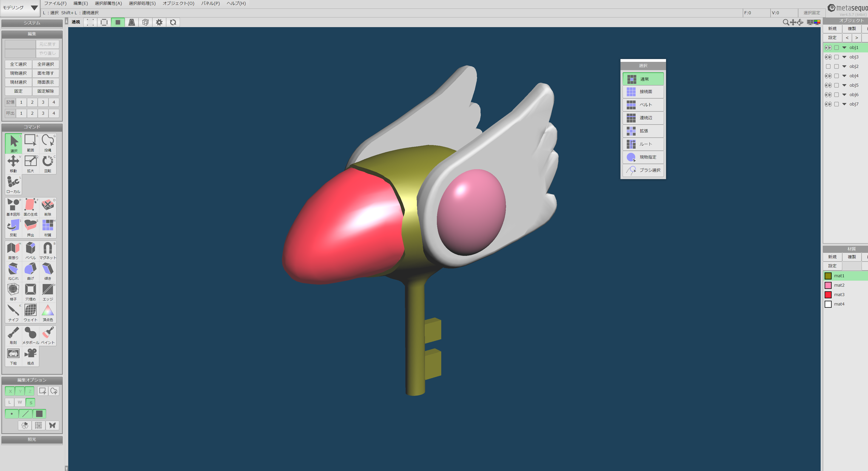
Task: Open the ファイル(F) menu
Action: (x=55, y=3)
